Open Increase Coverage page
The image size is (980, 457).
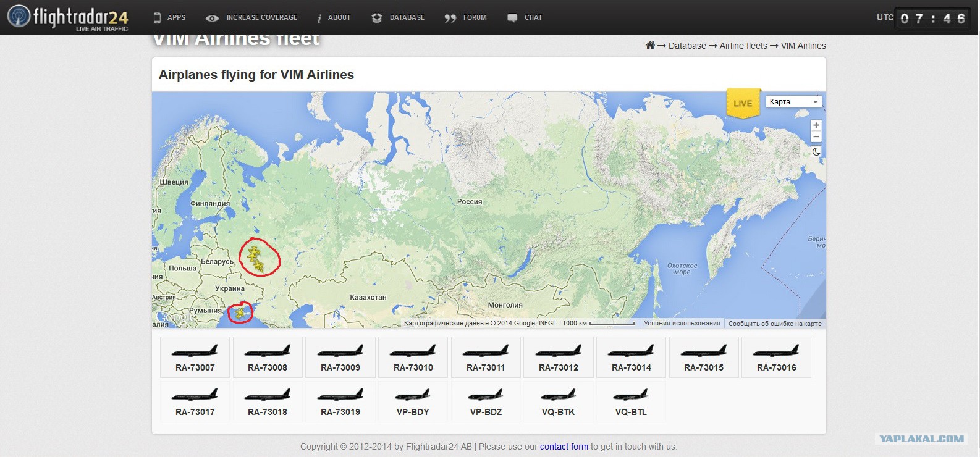(251, 17)
